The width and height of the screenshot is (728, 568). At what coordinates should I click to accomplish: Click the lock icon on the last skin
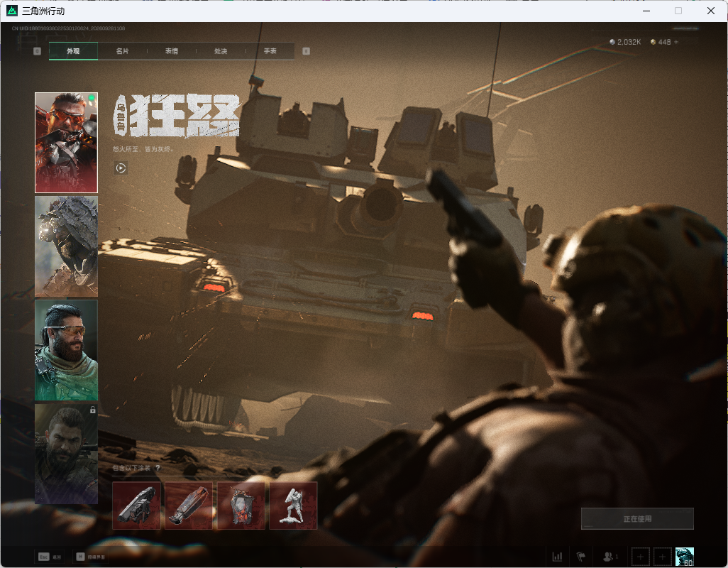92,410
